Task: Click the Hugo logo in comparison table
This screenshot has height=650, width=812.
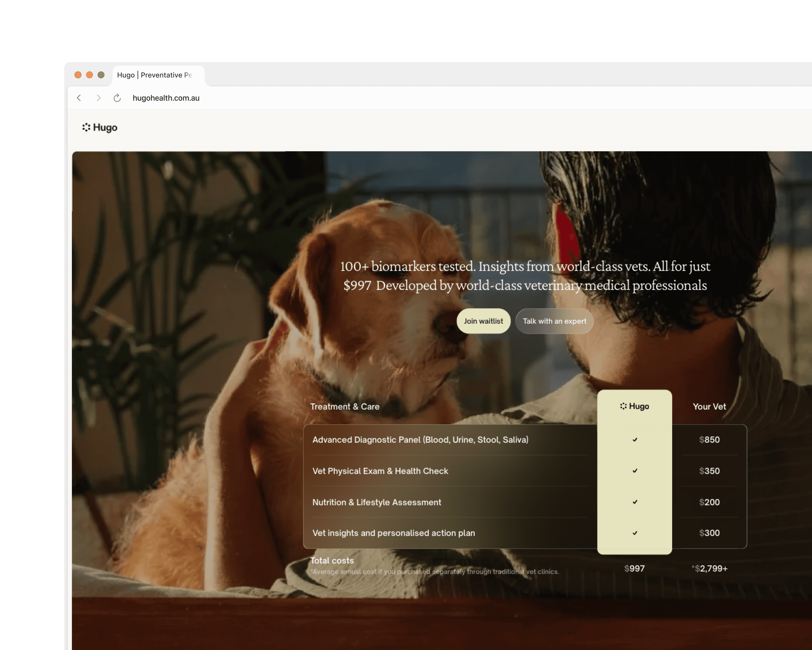Action: pos(634,406)
